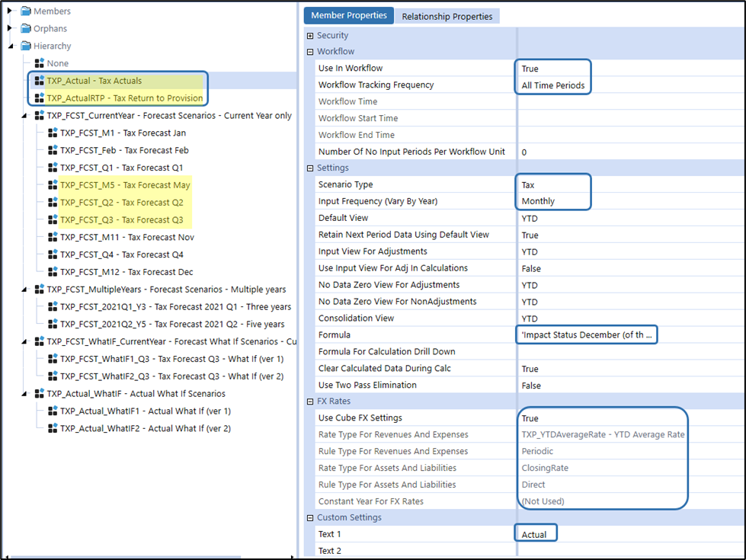Click the icon beside None scenario
Screen dimensions: 746x560
coord(39,64)
